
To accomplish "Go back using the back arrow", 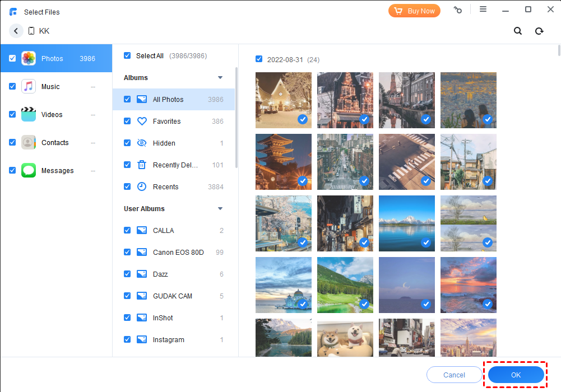I will [x=16, y=31].
